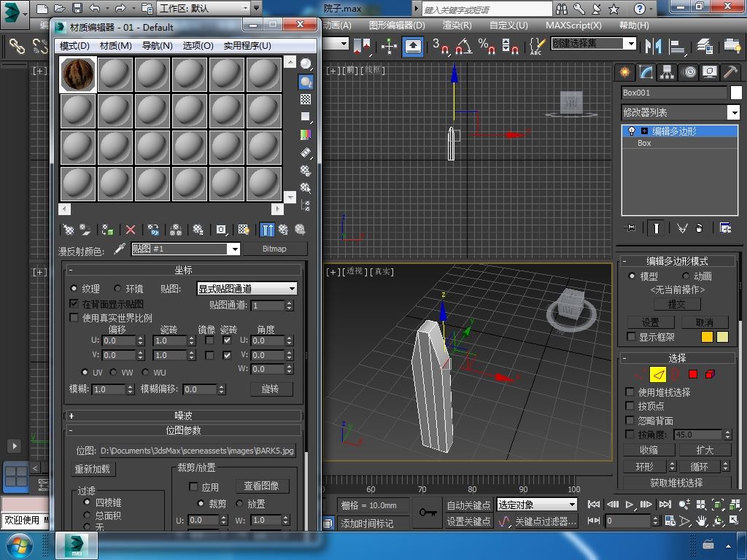The image size is (747, 560).
Task: Click the Bitmap map type button
Action: coord(274,249)
